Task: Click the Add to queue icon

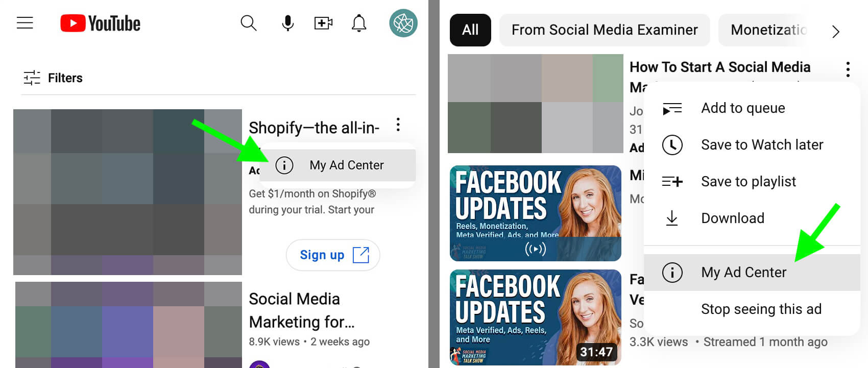Action: click(672, 108)
